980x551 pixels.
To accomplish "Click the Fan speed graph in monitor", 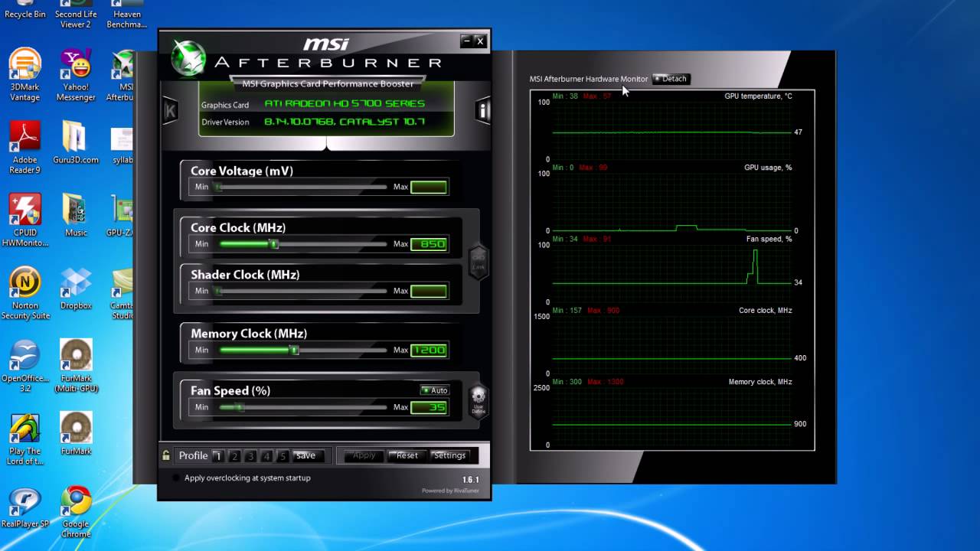I will click(x=671, y=273).
